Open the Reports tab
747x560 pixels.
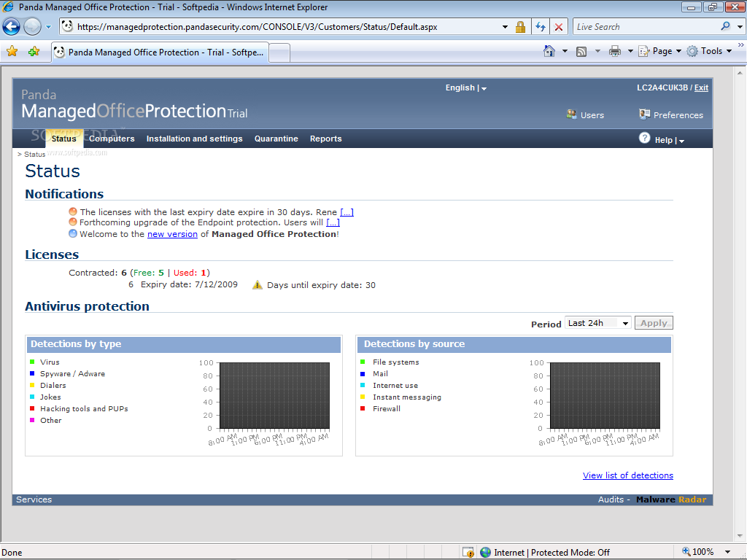point(326,139)
